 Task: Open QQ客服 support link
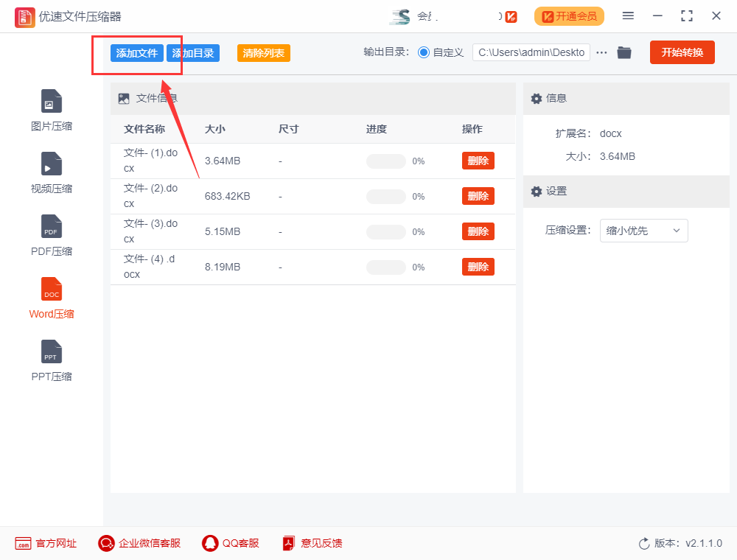230,544
